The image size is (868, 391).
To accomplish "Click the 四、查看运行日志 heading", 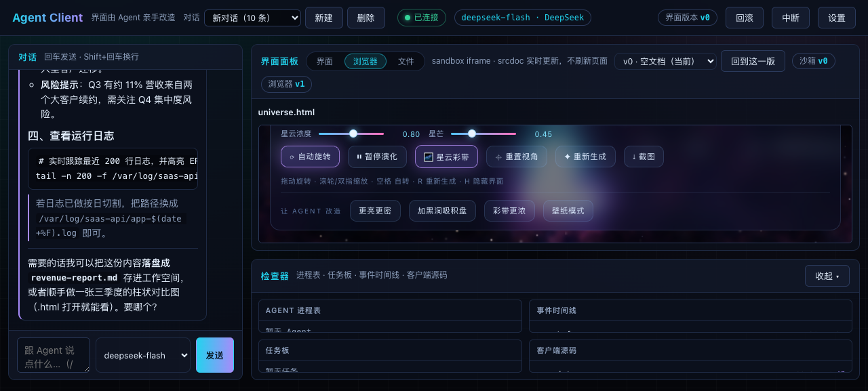I will (x=71, y=136).
